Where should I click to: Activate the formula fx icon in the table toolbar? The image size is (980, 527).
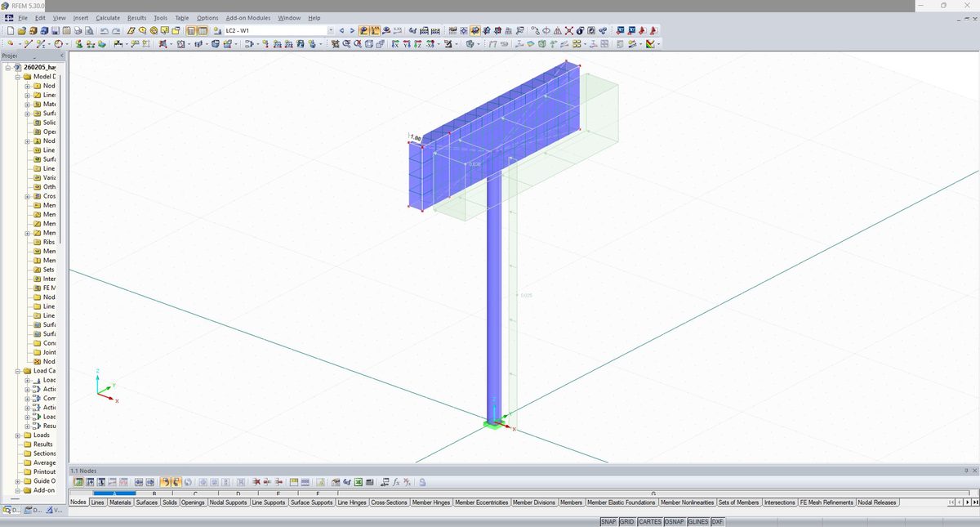[x=396, y=483]
